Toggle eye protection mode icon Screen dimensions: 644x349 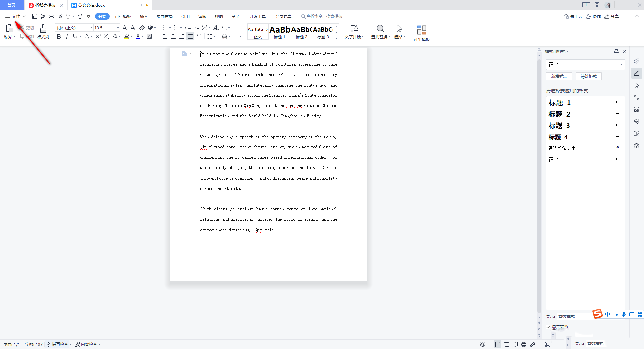point(483,344)
